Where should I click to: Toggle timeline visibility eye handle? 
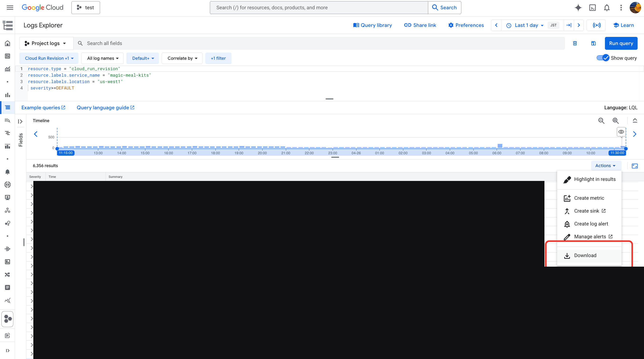621,132
